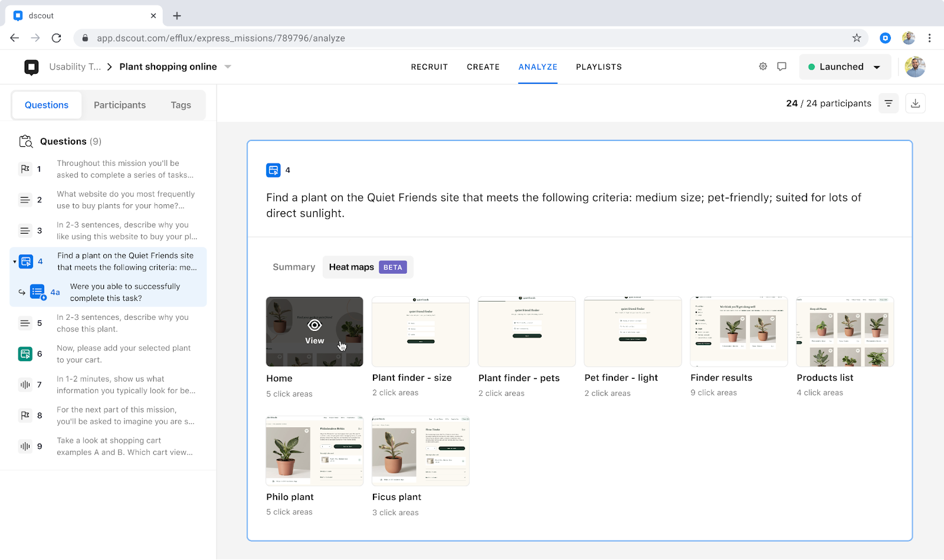This screenshot has height=560, width=944.
Task: Click the filter participants icon
Action: (889, 103)
